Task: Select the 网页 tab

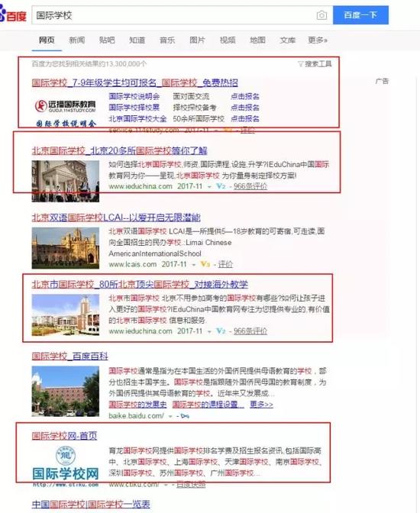Action: click(47, 40)
